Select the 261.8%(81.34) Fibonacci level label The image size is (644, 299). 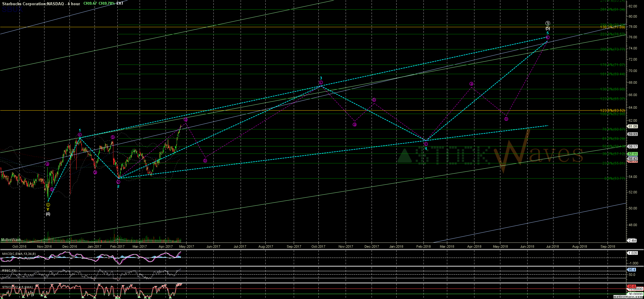pyautogui.click(x=612, y=10)
